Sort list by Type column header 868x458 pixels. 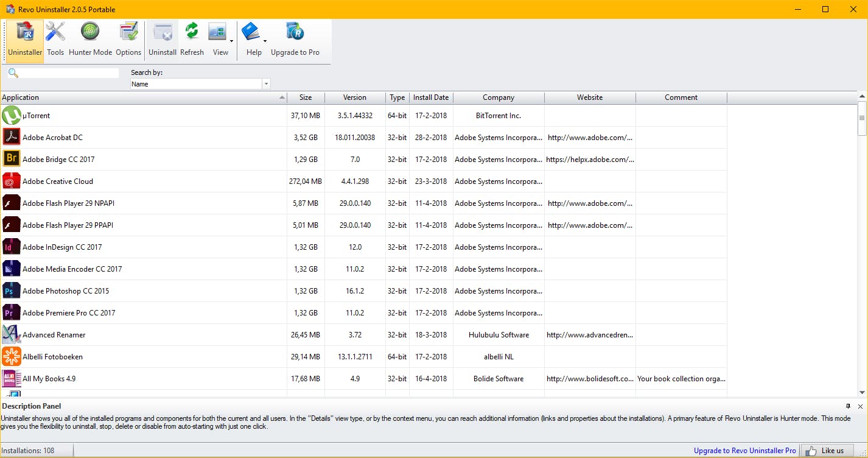[397, 97]
